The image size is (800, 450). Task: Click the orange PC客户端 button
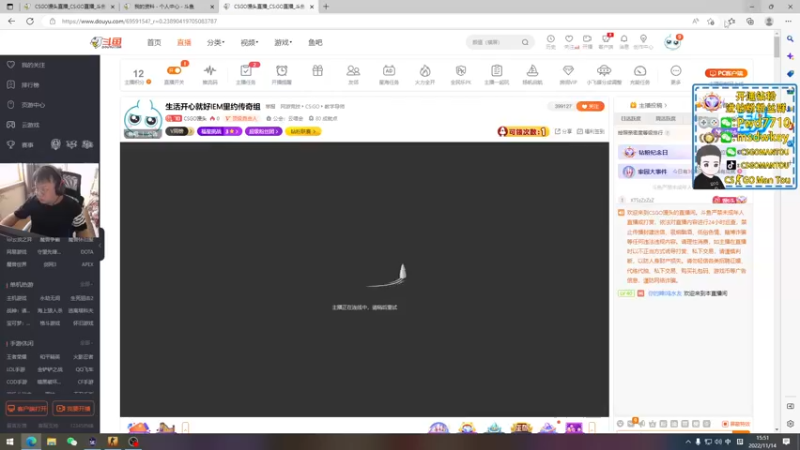(726, 73)
